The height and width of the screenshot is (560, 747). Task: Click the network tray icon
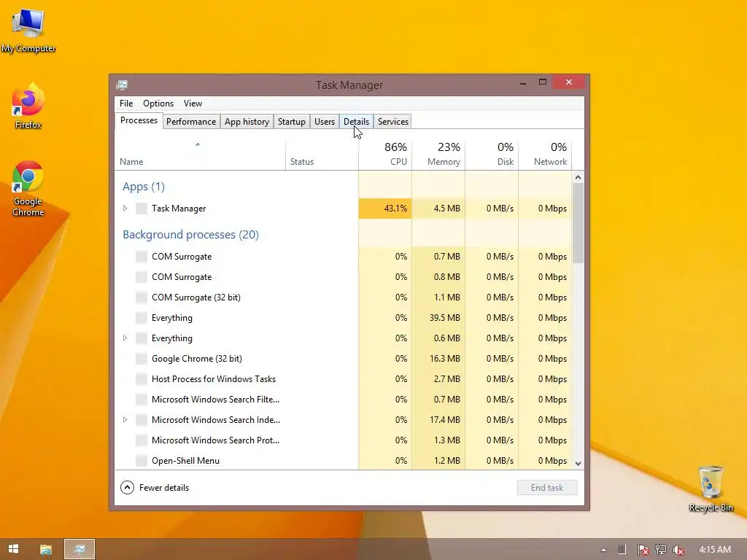[661, 550]
